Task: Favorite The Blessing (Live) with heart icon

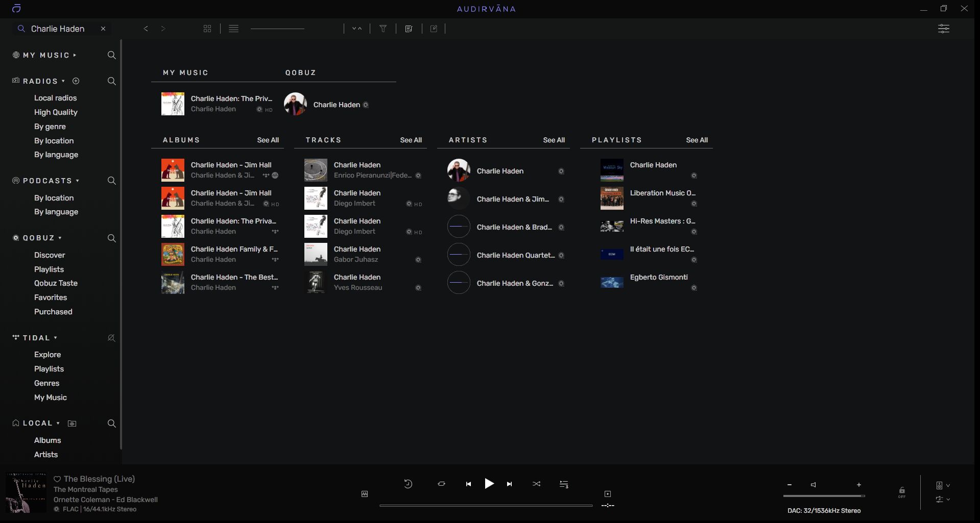Action: coord(57,479)
